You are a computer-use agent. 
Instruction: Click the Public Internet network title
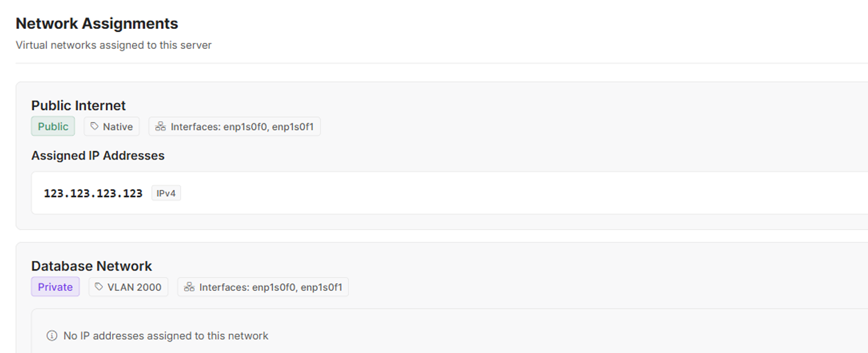point(78,105)
